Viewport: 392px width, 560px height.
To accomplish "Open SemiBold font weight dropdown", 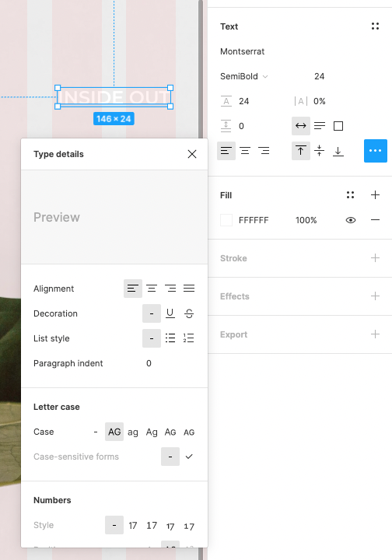I will point(244,76).
